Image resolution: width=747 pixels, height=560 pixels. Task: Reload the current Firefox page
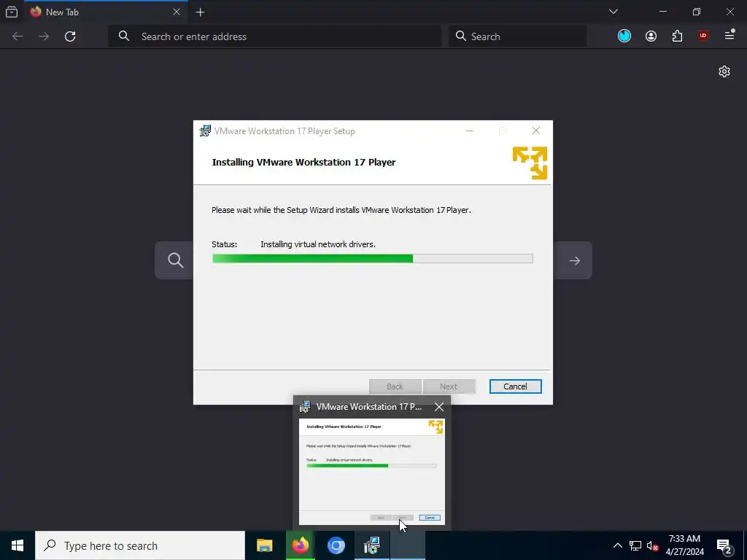(x=70, y=36)
